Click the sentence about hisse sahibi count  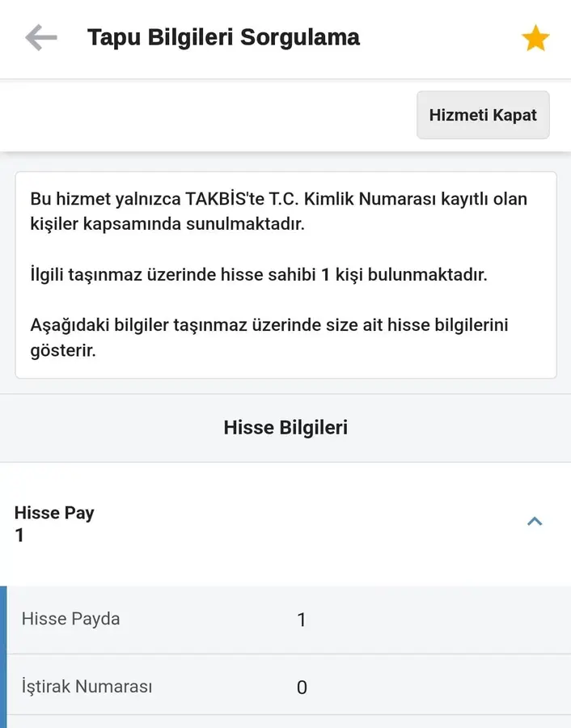[x=259, y=274]
